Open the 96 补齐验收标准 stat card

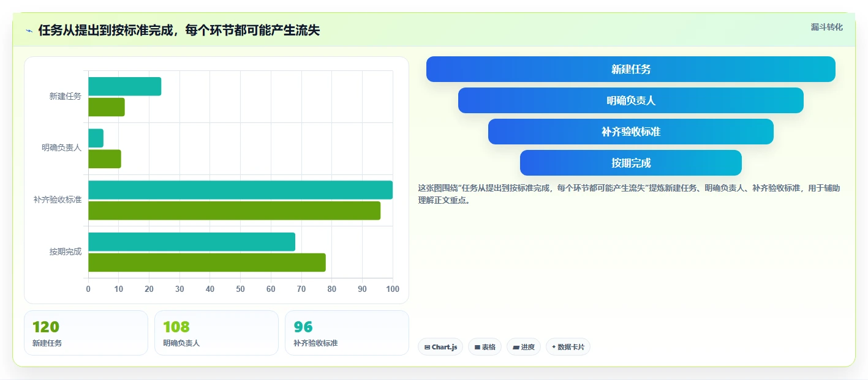tap(347, 333)
